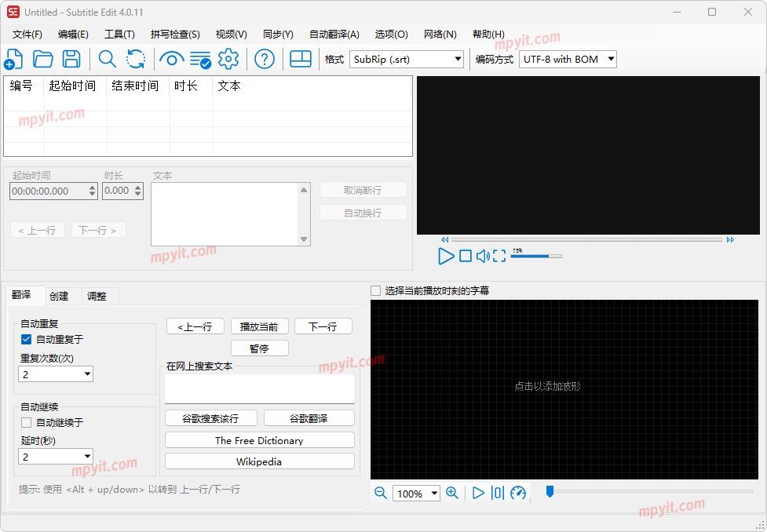Mute video with speaker icon
Screen dimensions: 767x532
click(x=483, y=256)
